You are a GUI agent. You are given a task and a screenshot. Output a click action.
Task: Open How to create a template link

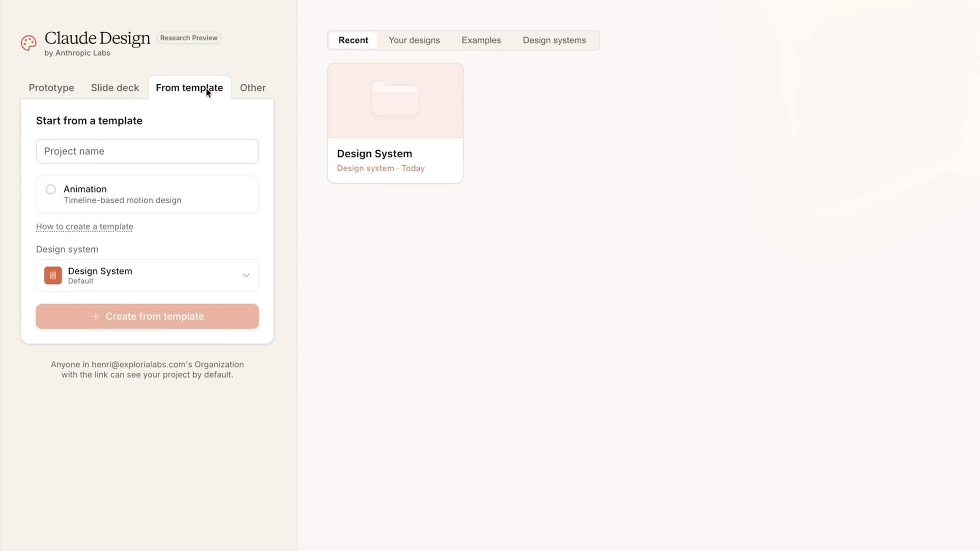84,227
